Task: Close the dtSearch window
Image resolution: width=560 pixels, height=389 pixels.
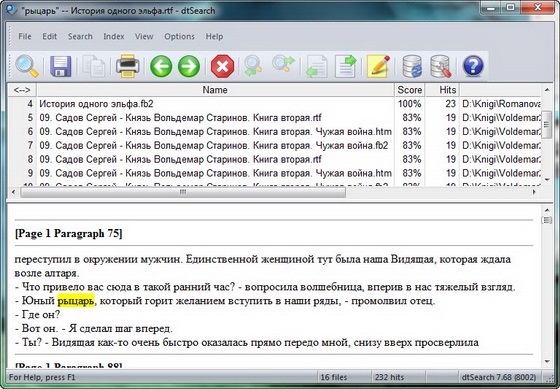Action: (538, 8)
